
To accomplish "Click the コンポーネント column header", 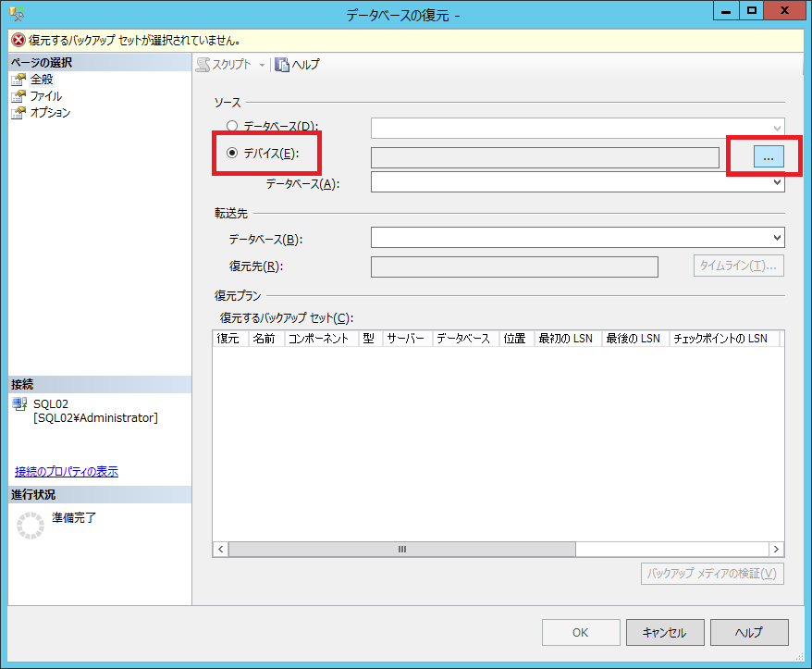I will click(320, 339).
